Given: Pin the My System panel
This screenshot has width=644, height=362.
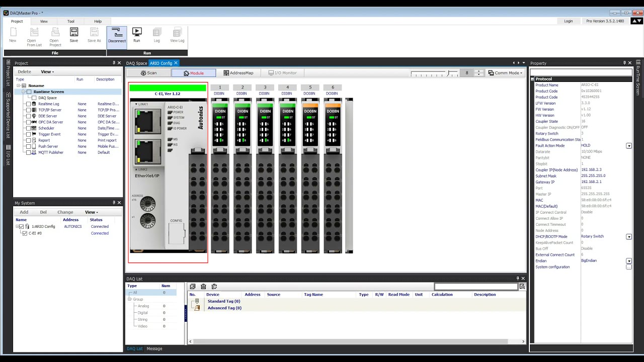Looking at the screenshot, I should [114, 203].
